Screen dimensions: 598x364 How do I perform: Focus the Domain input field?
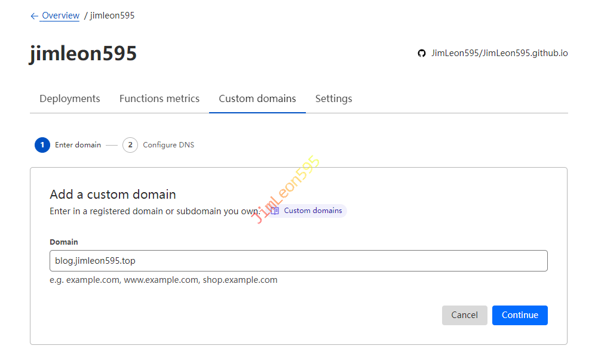(x=299, y=261)
